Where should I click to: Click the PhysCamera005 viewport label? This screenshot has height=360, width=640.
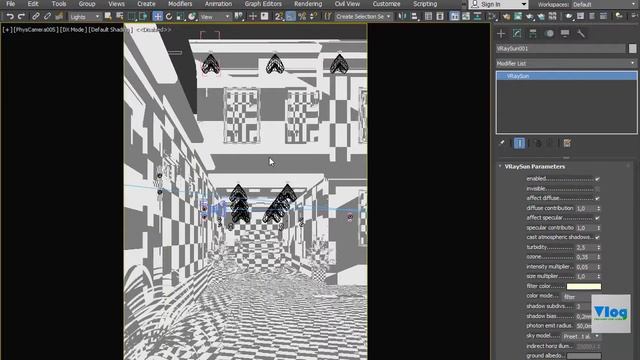tap(36, 30)
